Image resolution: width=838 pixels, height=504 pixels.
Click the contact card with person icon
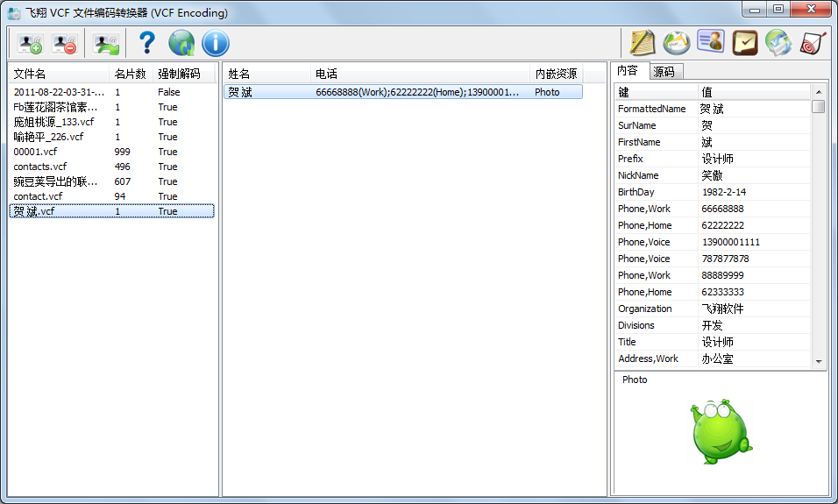(x=711, y=41)
